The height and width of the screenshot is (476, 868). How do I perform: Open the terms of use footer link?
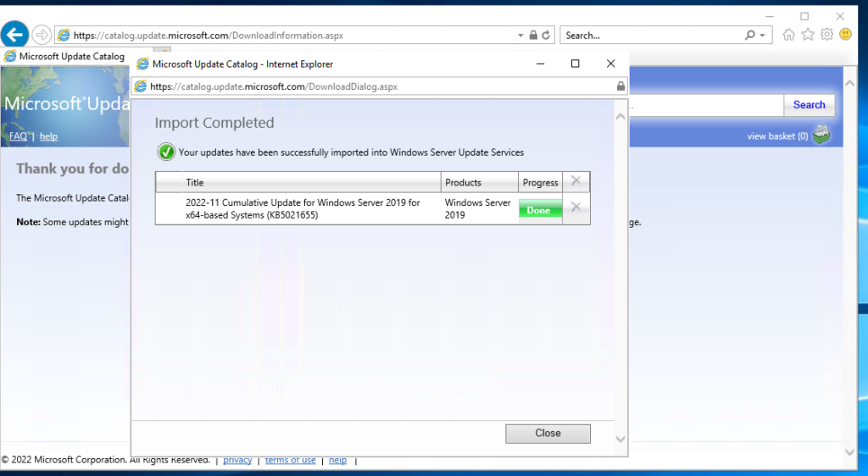click(290, 460)
